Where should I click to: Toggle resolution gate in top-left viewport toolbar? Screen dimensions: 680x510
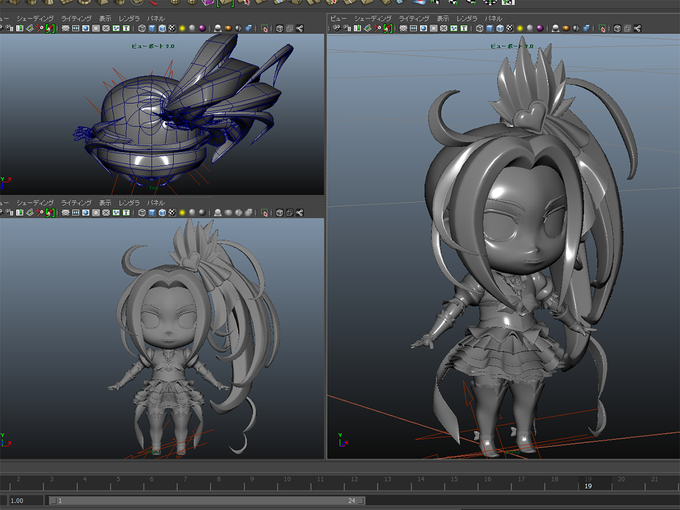pos(85,28)
